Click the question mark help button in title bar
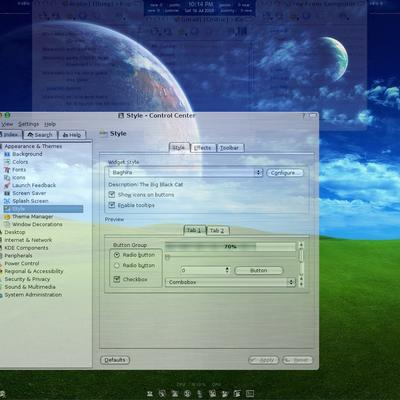400x400 pixels. (304, 116)
